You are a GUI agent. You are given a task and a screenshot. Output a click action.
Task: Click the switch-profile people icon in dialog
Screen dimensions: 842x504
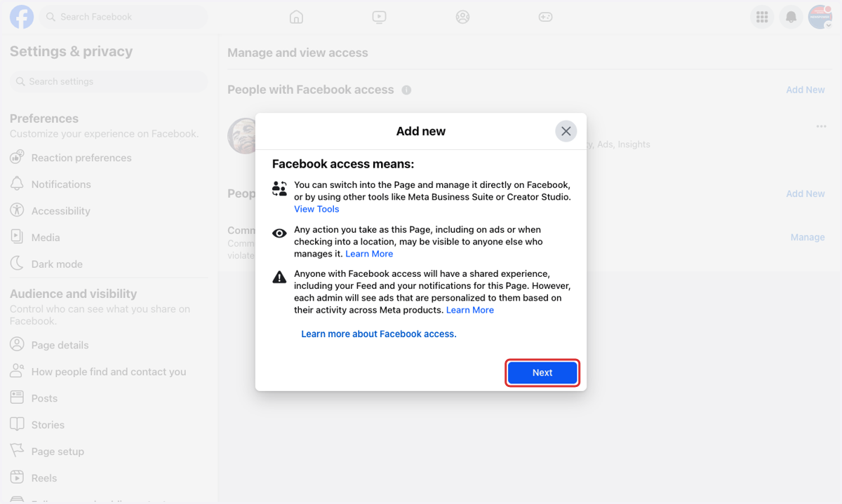pos(279,188)
